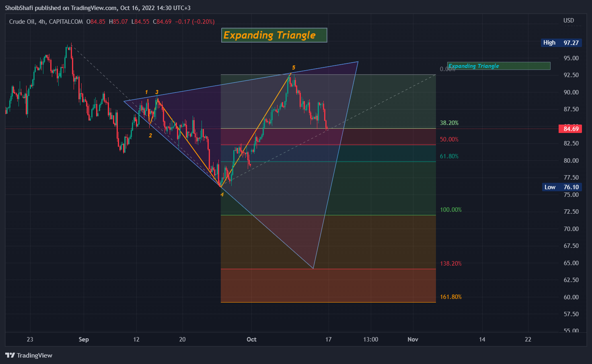Screen dimensions: 592x364
Task: Click the change value −0.17 (−0.20%)
Action: (x=195, y=22)
